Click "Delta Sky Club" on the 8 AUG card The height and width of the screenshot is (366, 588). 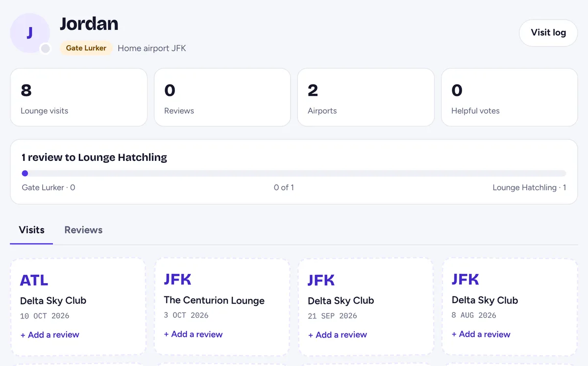click(x=485, y=300)
